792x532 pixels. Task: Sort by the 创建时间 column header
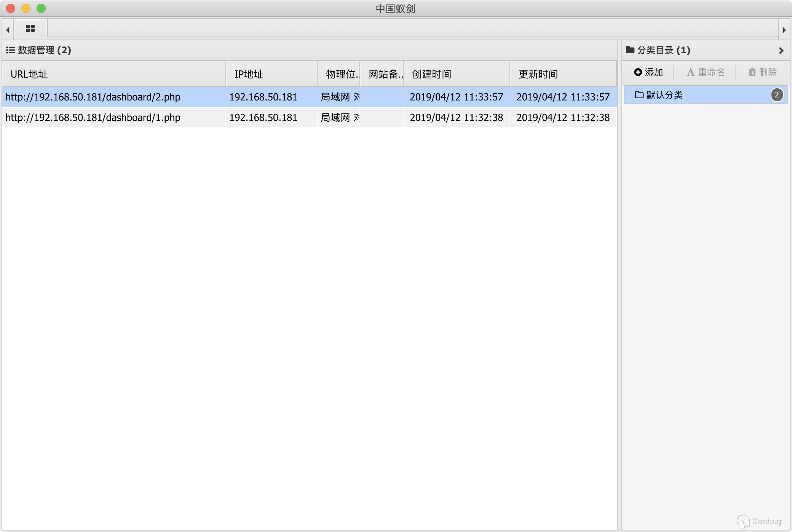pos(457,74)
